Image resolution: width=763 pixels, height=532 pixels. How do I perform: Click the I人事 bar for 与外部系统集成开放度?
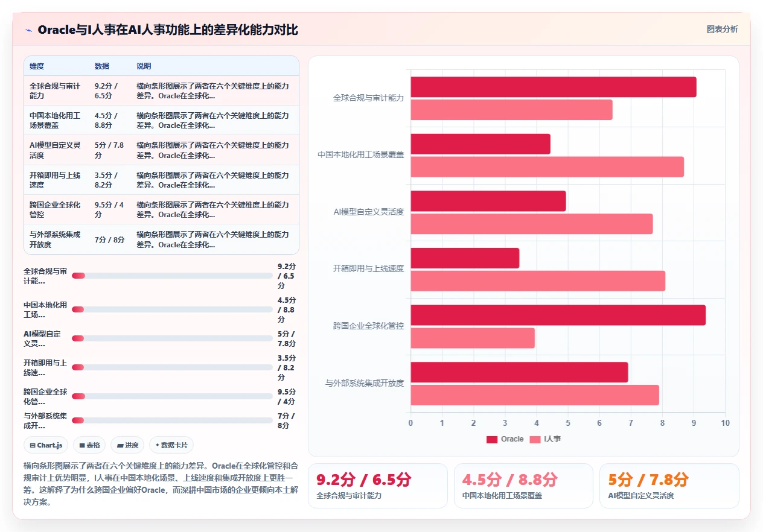(x=535, y=395)
